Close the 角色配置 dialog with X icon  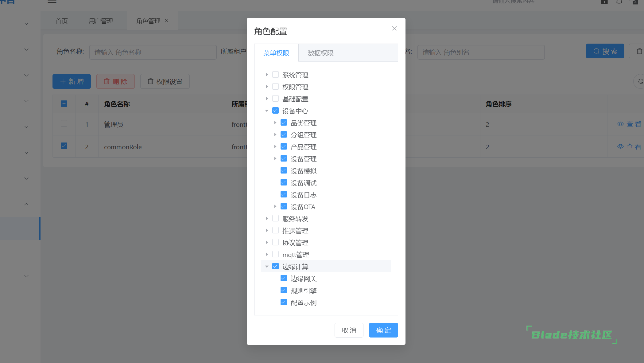394,28
